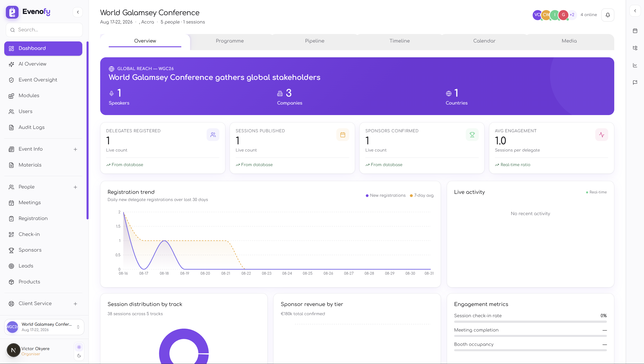The width and height of the screenshot is (644, 364).
Task: Open chat message icon in right rail
Action: click(635, 82)
